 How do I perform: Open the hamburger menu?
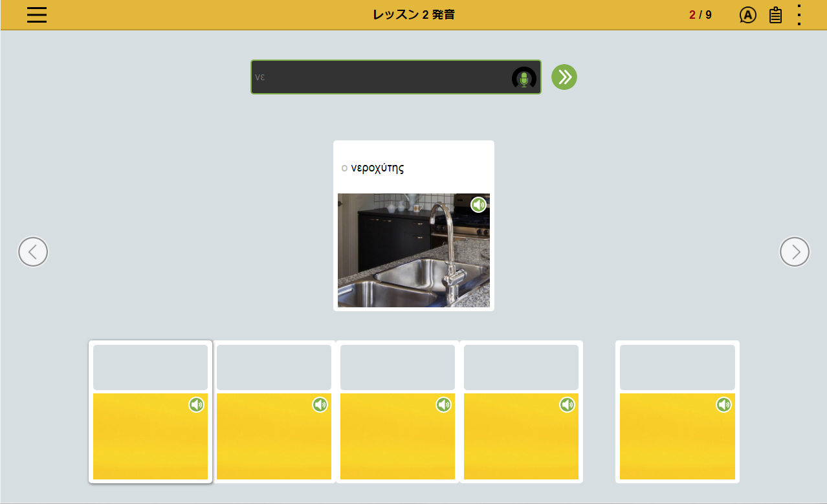click(37, 15)
